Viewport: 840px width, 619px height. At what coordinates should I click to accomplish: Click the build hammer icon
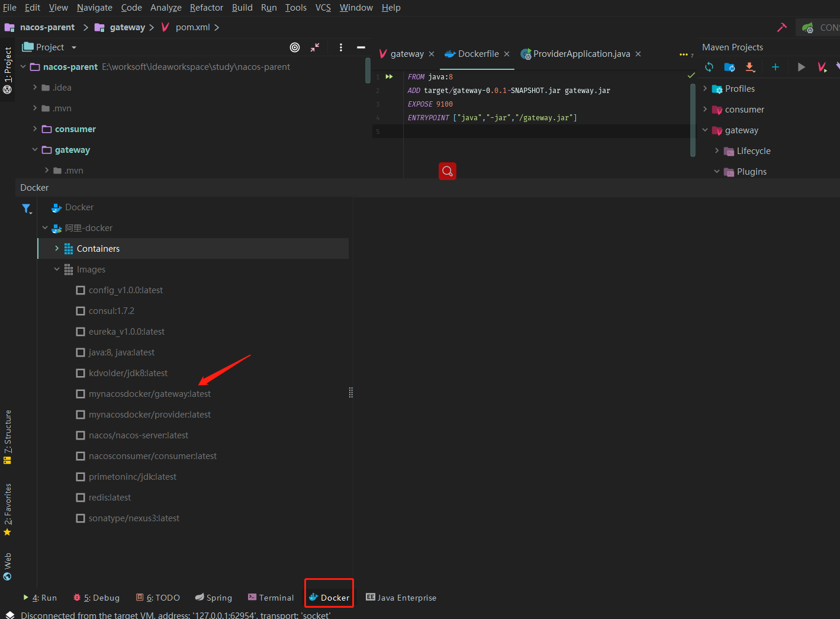(782, 27)
